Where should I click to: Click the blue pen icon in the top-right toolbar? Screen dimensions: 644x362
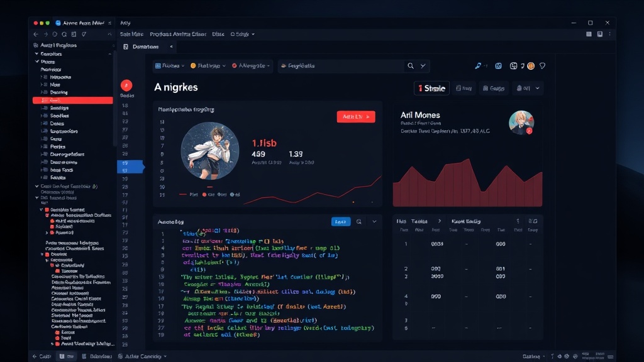tap(478, 65)
